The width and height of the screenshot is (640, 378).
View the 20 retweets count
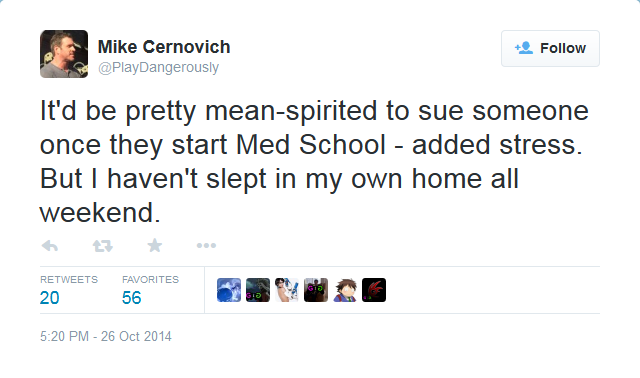pyautogui.click(x=49, y=298)
